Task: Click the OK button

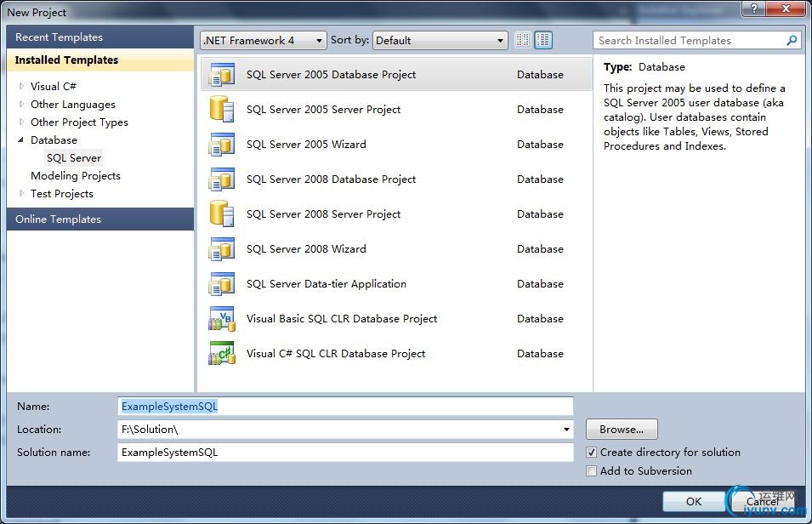Action: tap(694, 501)
